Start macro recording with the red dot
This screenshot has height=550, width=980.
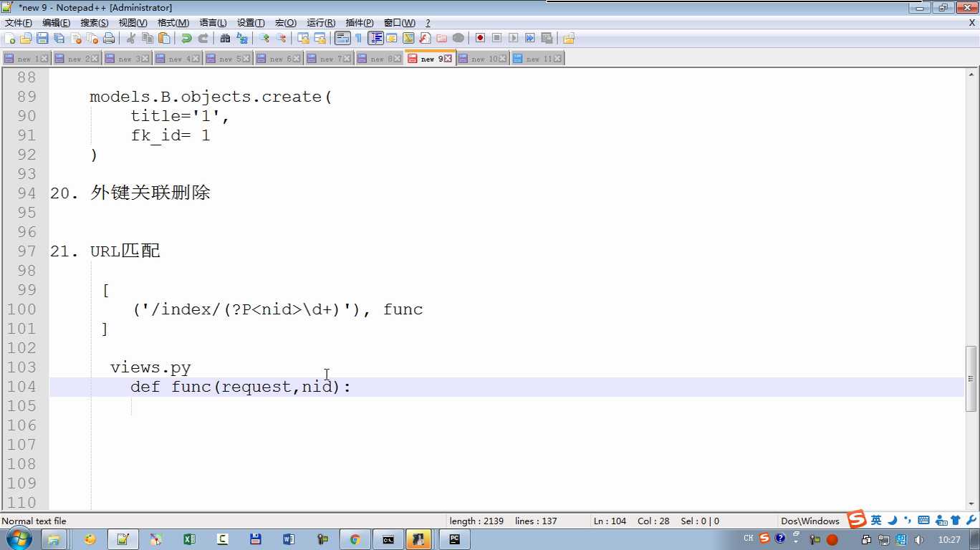pyautogui.click(x=480, y=38)
